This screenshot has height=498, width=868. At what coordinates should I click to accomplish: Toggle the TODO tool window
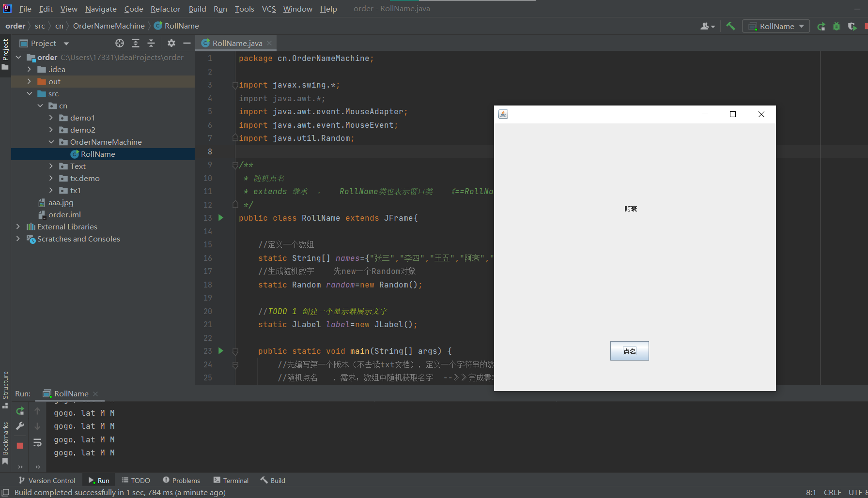136,480
